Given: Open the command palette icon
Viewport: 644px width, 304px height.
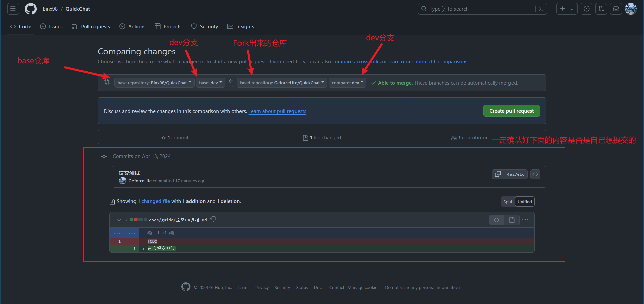Looking at the screenshot, I should [541, 9].
